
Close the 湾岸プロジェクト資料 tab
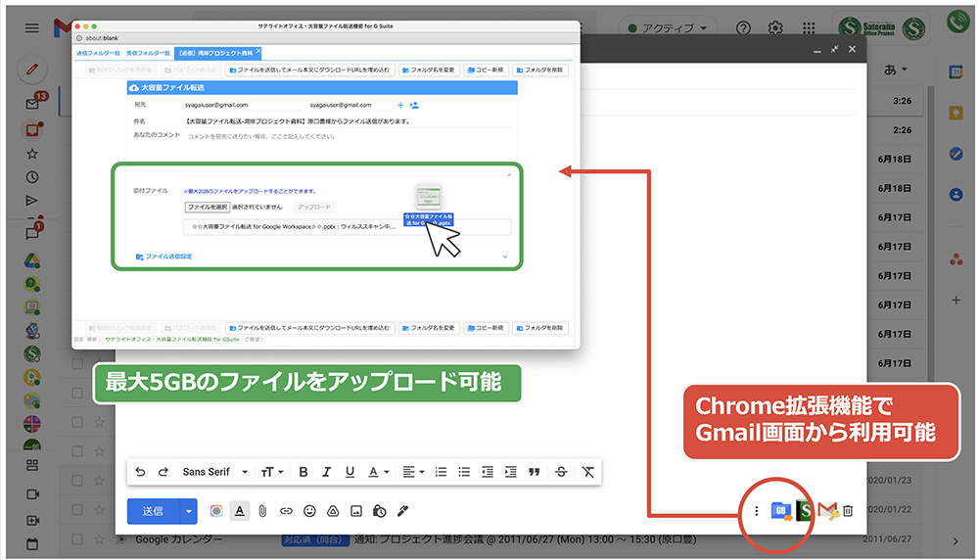point(258,51)
